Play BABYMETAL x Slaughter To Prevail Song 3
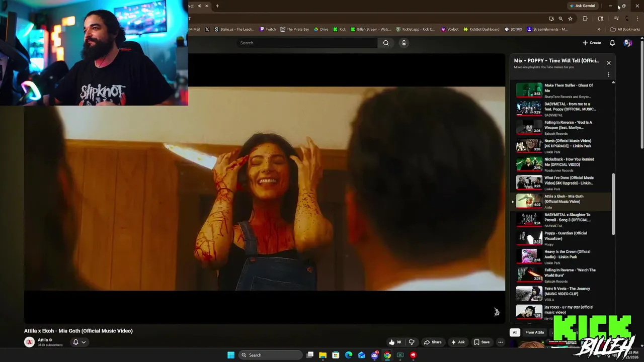The image size is (644, 362). [x=561, y=219]
